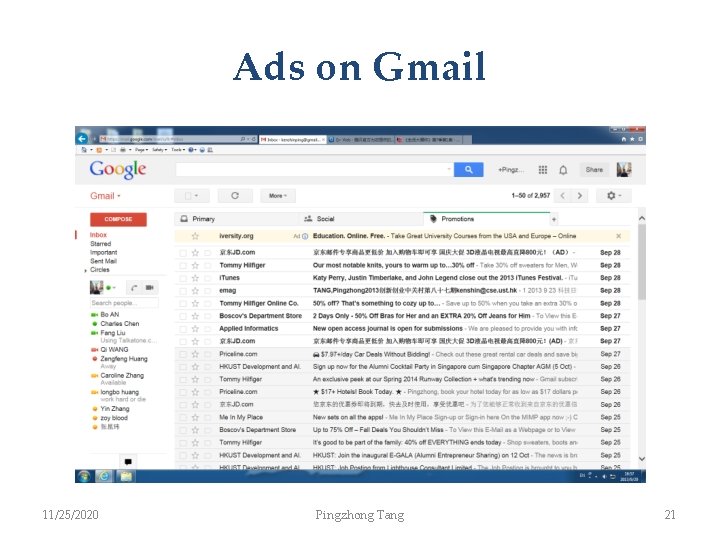Open chat with Charles Chen

(x=119, y=324)
